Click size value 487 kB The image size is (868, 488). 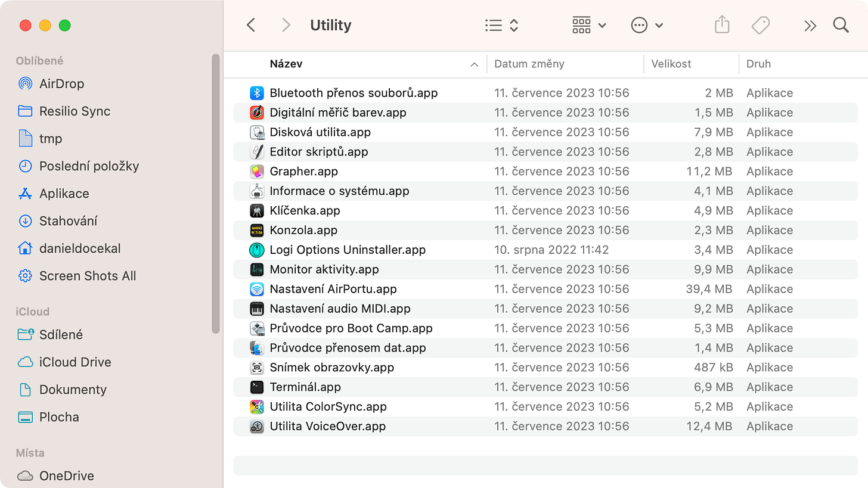point(714,368)
